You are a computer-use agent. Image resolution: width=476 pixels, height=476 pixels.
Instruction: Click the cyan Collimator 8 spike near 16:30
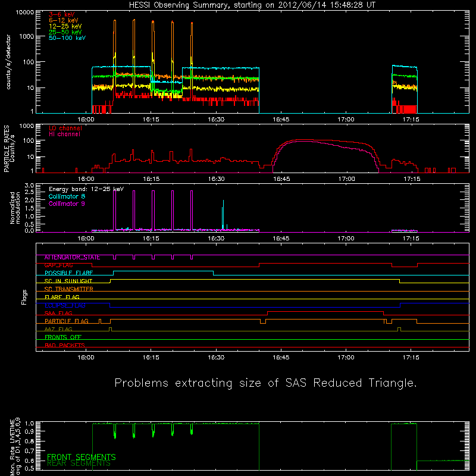click(x=223, y=215)
